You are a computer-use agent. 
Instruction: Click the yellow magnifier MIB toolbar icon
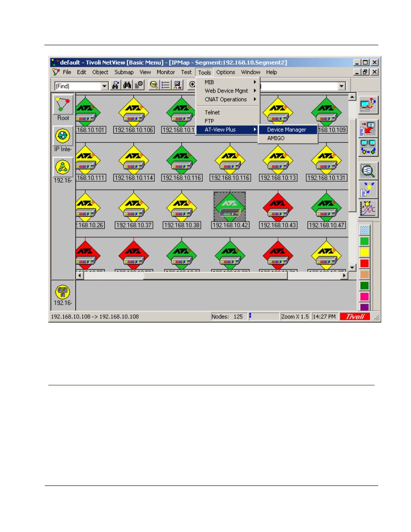pyautogui.click(x=154, y=85)
